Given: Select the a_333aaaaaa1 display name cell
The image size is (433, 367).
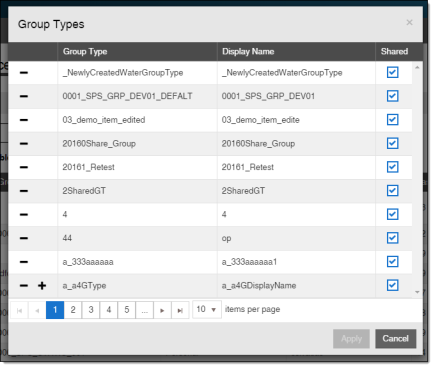Looking at the screenshot, I should pos(296,262).
